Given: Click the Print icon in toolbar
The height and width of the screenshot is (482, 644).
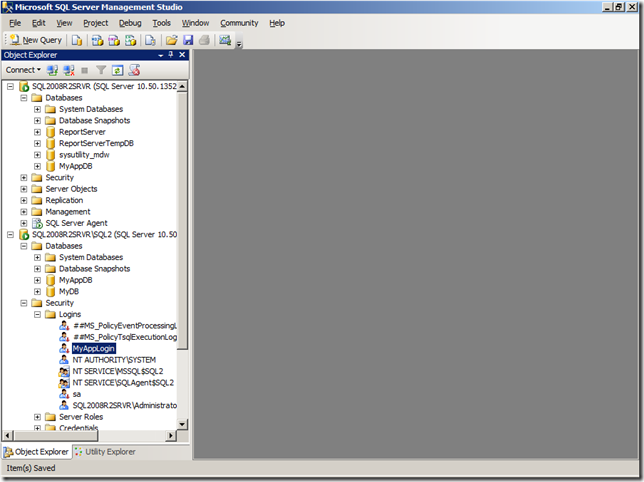Looking at the screenshot, I should tap(204, 40).
